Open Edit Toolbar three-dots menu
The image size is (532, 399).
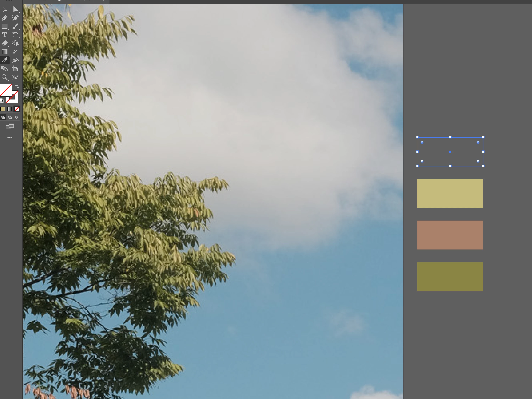click(x=10, y=138)
